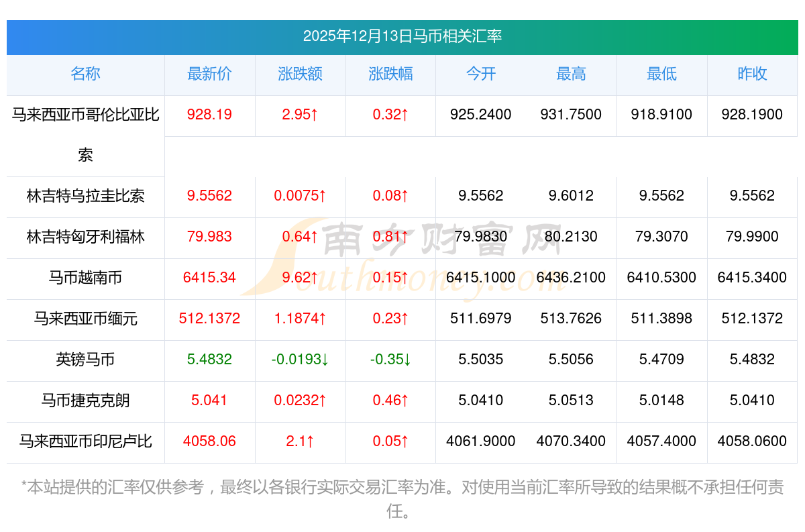The width and height of the screenshot is (805, 532).
Task: Select the 今开 column header
Action: click(x=481, y=74)
